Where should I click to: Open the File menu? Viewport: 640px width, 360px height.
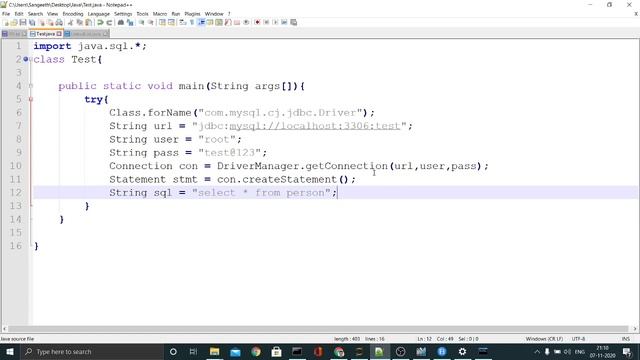coord(6,14)
